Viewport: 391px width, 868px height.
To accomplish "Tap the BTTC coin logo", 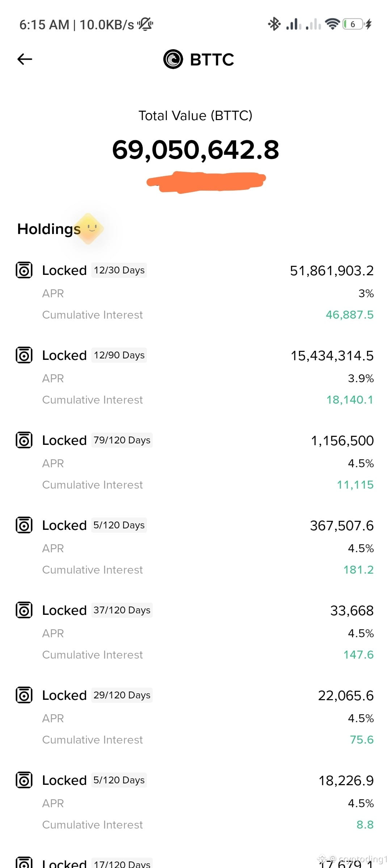I will point(173,59).
